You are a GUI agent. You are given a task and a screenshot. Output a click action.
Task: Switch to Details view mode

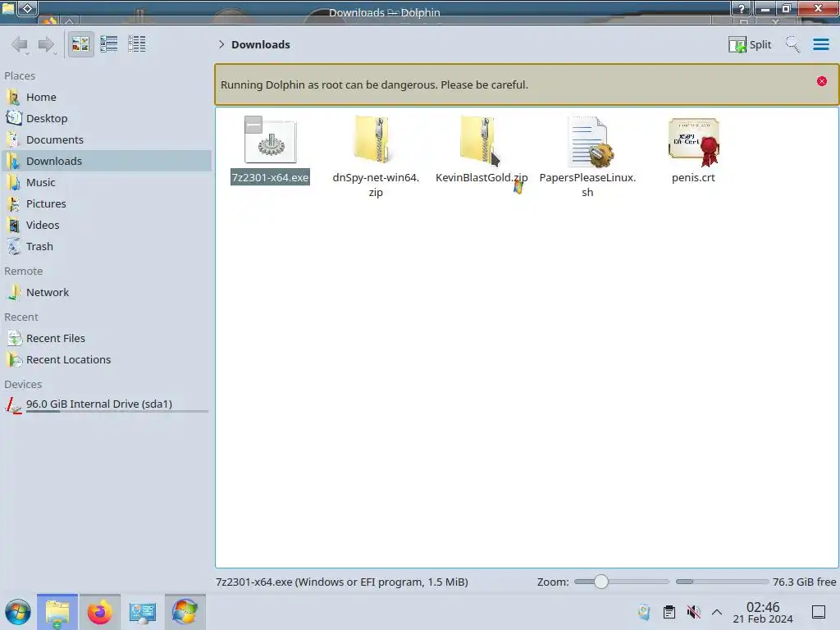[137, 44]
